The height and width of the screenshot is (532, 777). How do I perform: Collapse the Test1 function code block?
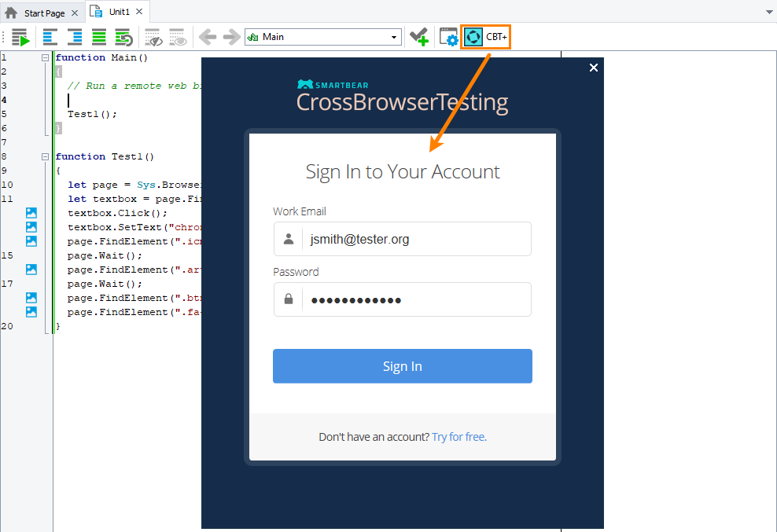45,156
